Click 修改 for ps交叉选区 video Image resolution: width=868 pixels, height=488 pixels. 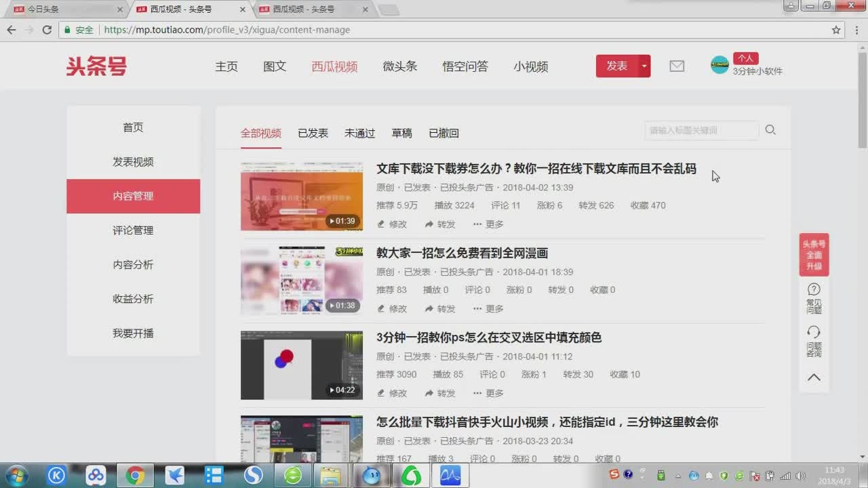392,393
